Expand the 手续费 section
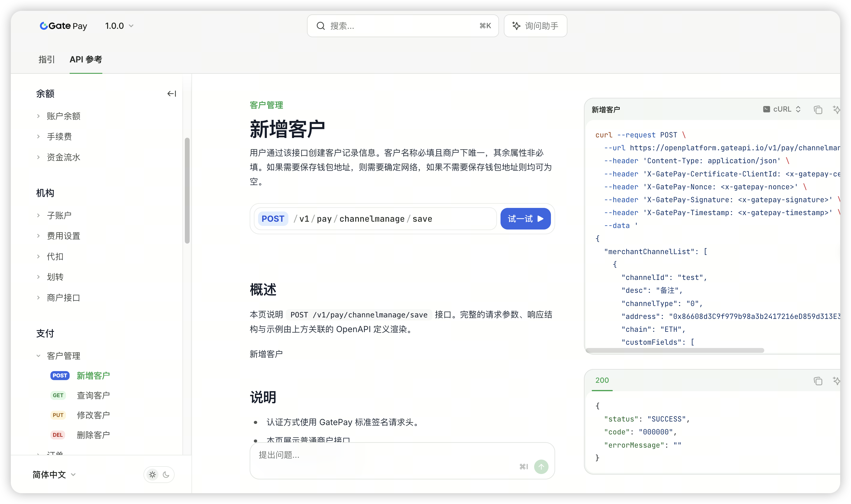The image size is (851, 504). pos(59,136)
